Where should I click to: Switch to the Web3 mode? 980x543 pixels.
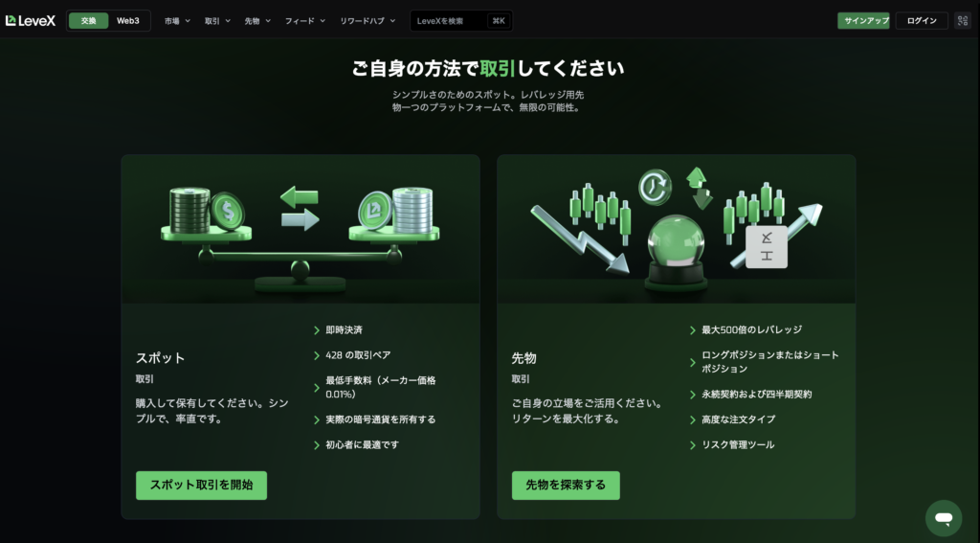click(x=128, y=21)
